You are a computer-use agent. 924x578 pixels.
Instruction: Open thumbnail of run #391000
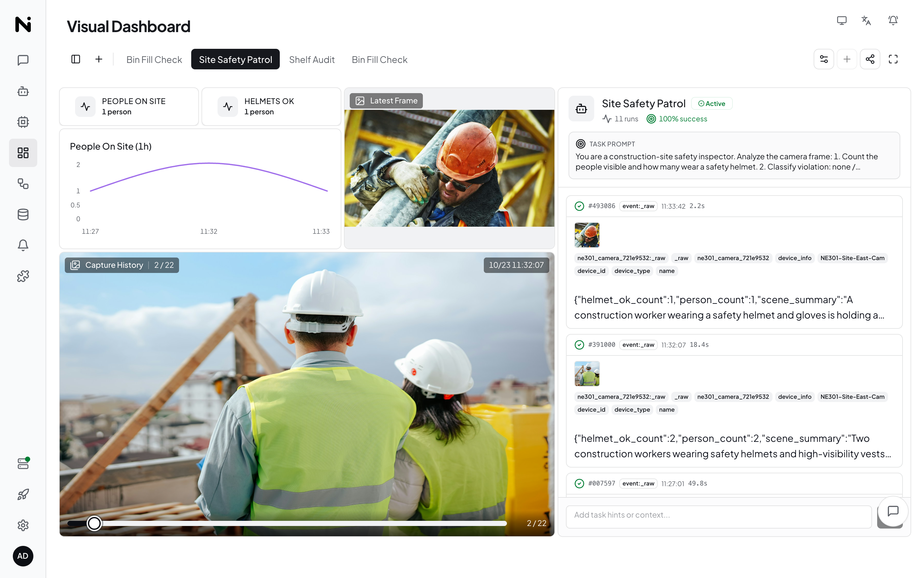click(x=587, y=373)
